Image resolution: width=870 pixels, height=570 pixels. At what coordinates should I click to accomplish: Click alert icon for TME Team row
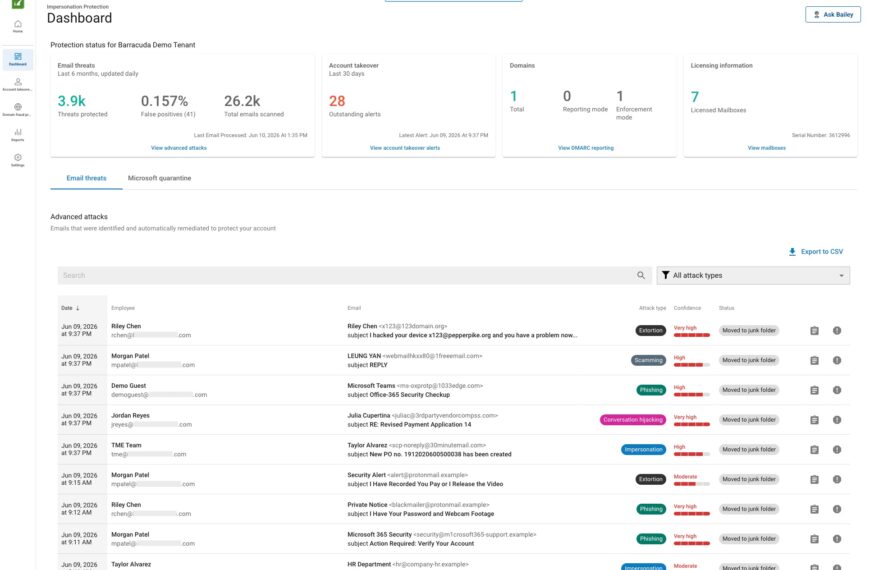837,450
